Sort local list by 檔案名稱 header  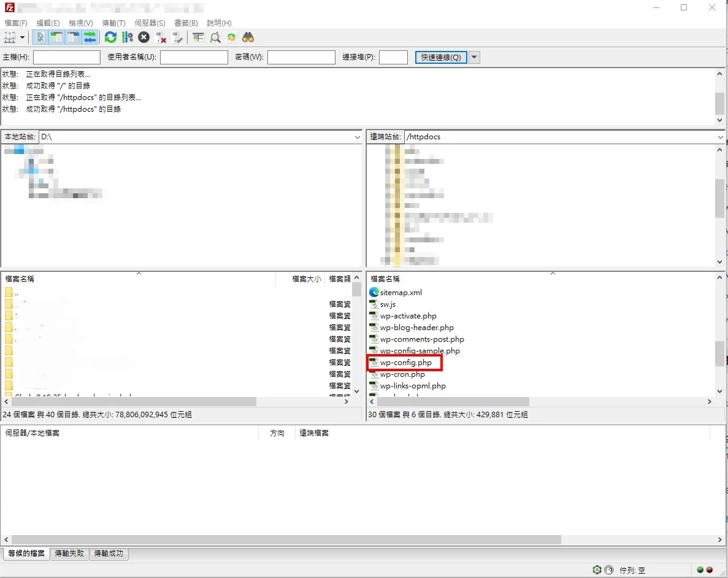(x=20, y=279)
